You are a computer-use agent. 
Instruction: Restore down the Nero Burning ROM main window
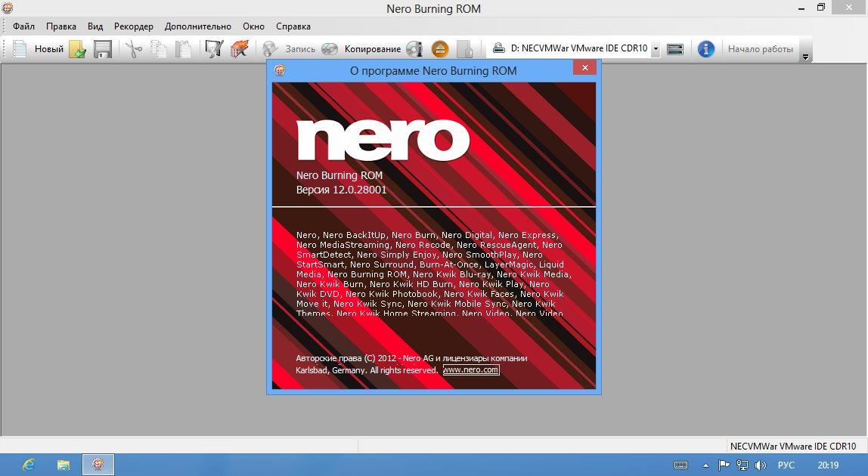coord(821,8)
